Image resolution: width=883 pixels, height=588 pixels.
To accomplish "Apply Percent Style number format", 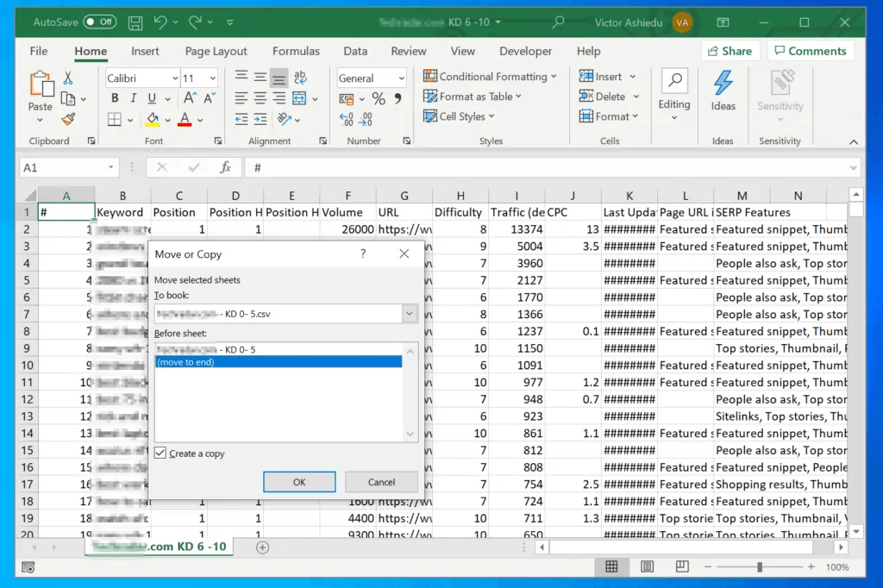I will point(377,97).
